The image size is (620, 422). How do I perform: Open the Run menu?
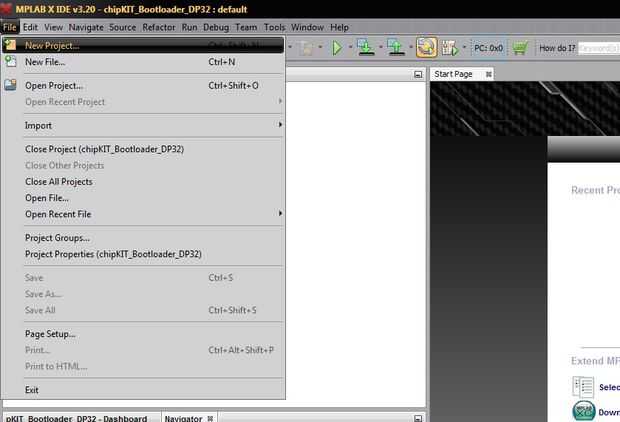(189, 27)
